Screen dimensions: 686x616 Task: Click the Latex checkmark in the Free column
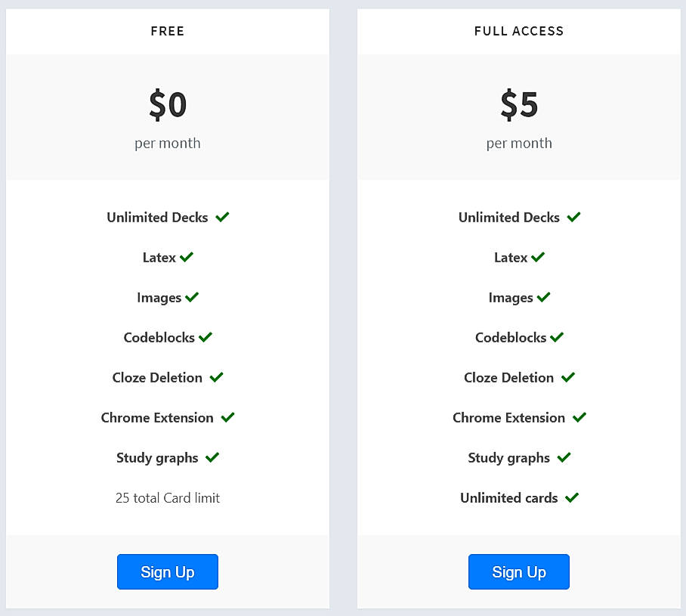pyautogui.click(x=187, y=257)
